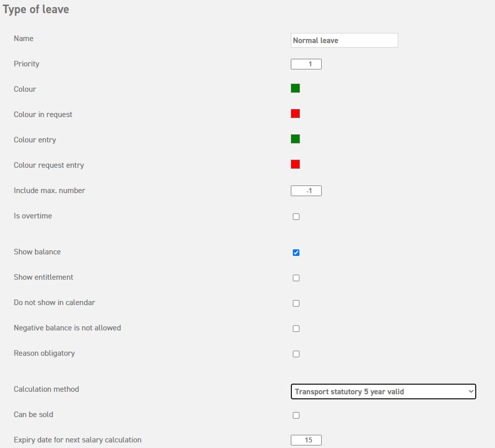Click the 'Name' label text

point(23,39)
